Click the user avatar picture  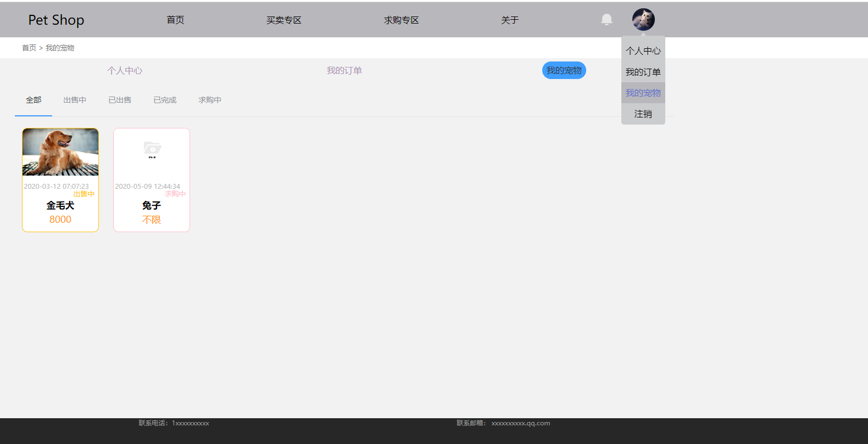[x=643, y=20]
